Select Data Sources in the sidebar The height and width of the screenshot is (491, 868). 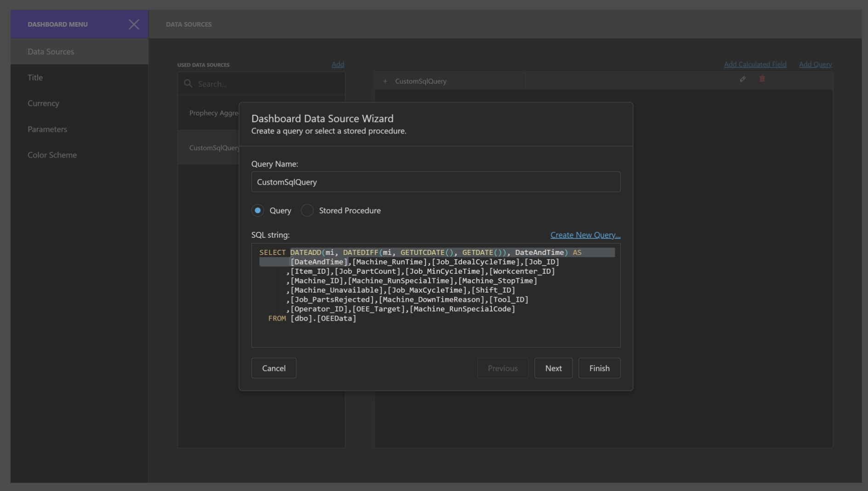[51, 52]
